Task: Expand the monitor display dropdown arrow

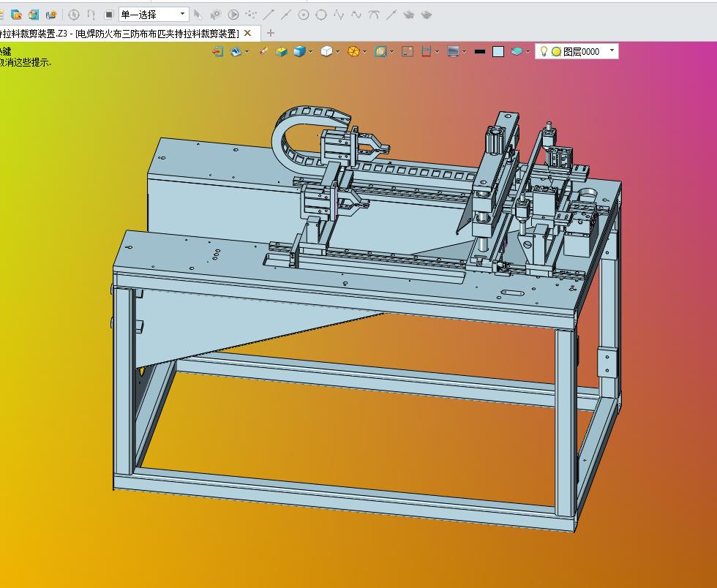Action: pos(464,52)
